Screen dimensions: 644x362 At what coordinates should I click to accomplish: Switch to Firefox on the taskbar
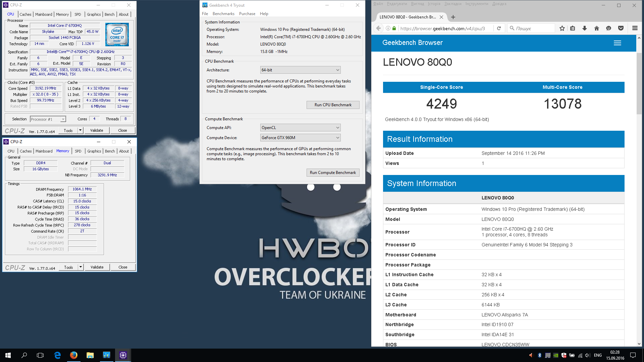point(74,355)
